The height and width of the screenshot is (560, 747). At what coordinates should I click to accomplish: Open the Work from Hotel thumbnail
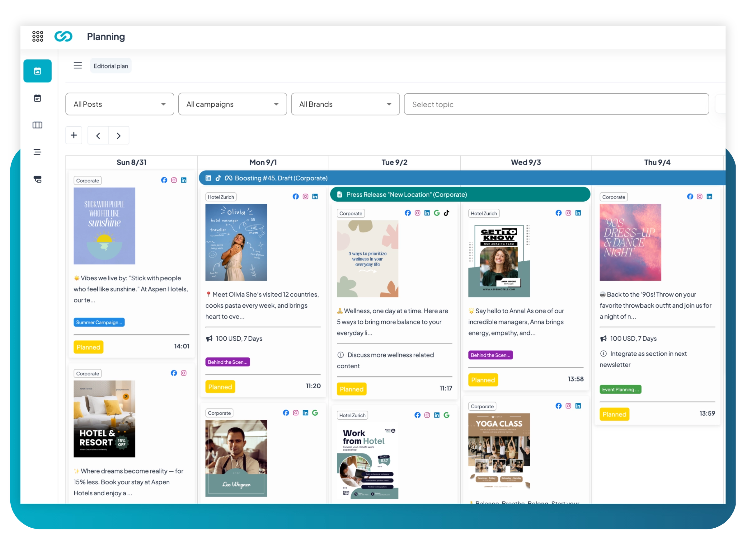click(367, 461)
